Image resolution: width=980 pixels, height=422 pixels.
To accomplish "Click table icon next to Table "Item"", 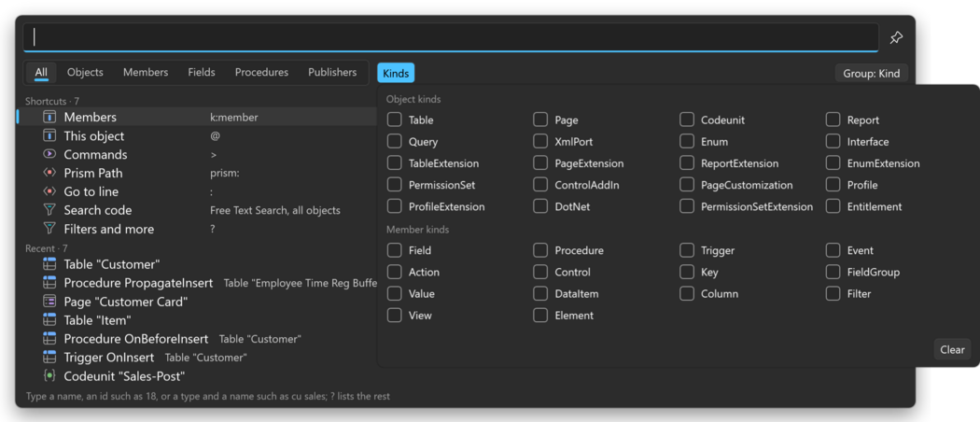I will pyautogui.click(x=49, y=320).
